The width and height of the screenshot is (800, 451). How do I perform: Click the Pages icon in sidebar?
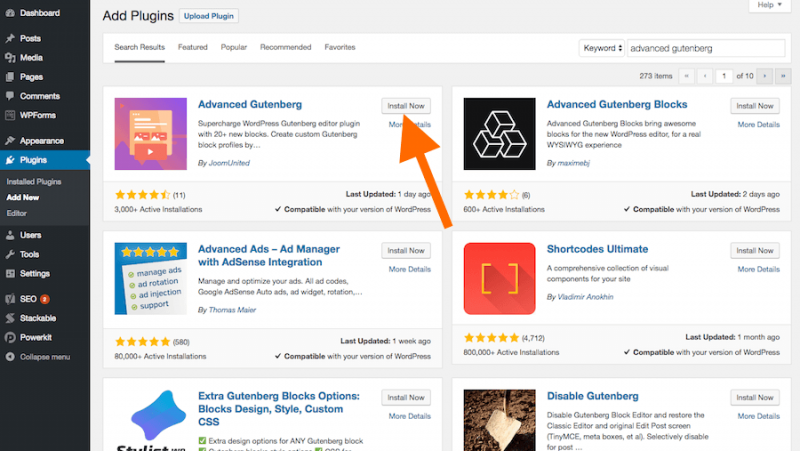(10, 77)
